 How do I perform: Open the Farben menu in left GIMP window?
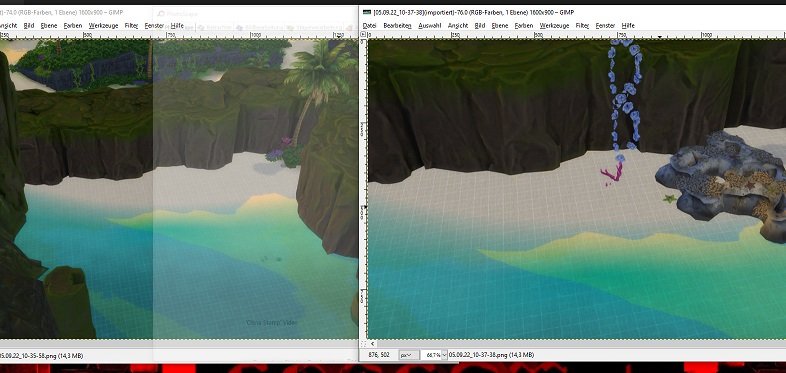(x=73, y=26)
